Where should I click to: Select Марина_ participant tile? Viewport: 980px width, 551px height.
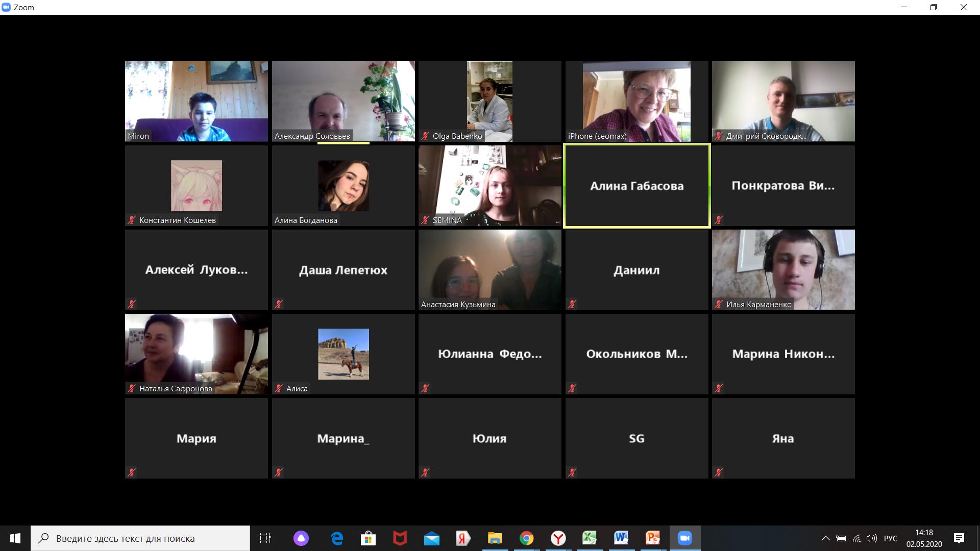tap(344, 438)
